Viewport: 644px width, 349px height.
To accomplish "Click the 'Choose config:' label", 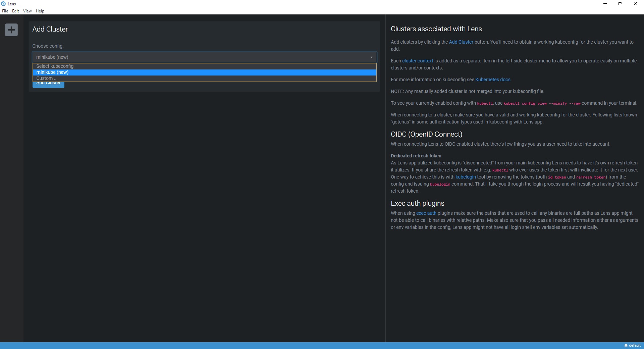I will coord(48,46).
